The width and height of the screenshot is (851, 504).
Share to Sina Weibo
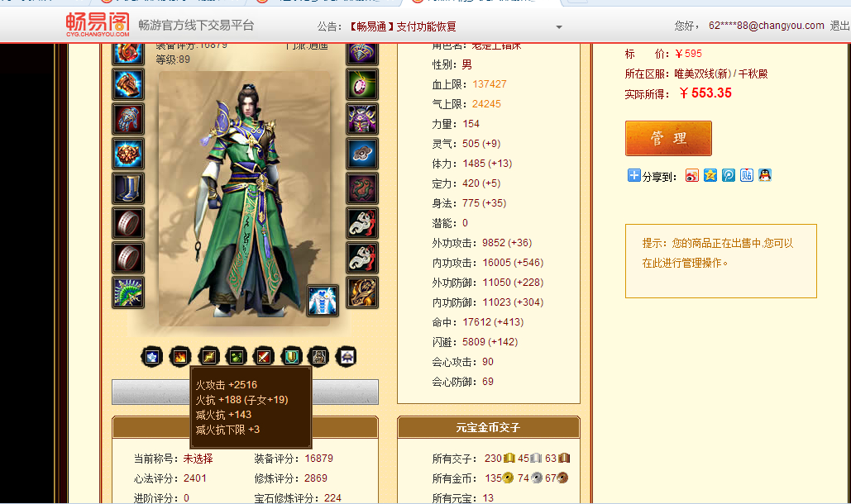[x=692, y=176]
